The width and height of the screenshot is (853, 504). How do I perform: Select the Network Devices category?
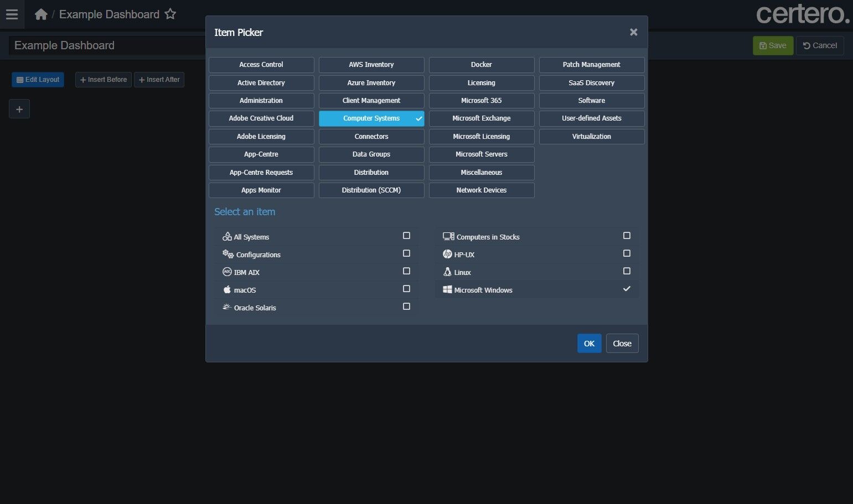[482, 190]
